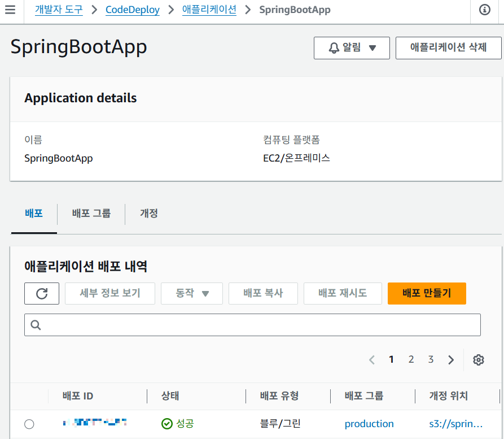Click the 애플리케이션 배포 내역 heading
The image size is (504, 439).
86,267
